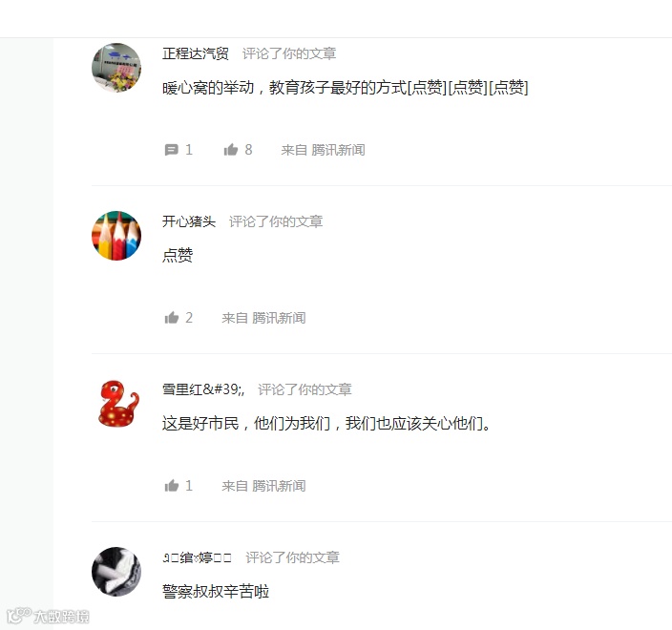The width and height of the screenshot is (672, 630).
Task: Open the red snake avatar
Action: tap(116, 403)
